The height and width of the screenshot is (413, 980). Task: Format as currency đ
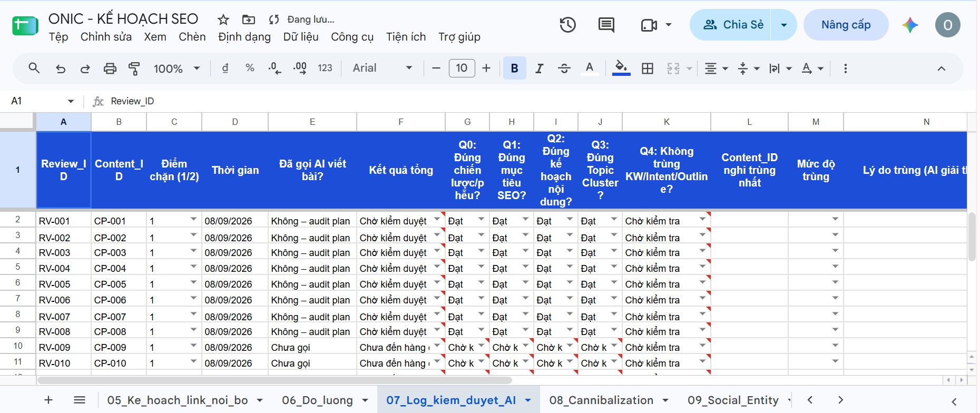click(225, 68)
